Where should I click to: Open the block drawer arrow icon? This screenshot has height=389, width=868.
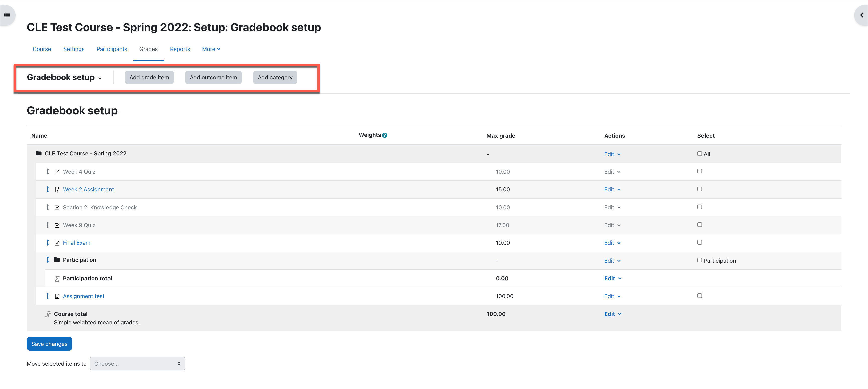[x=862, y=15]
